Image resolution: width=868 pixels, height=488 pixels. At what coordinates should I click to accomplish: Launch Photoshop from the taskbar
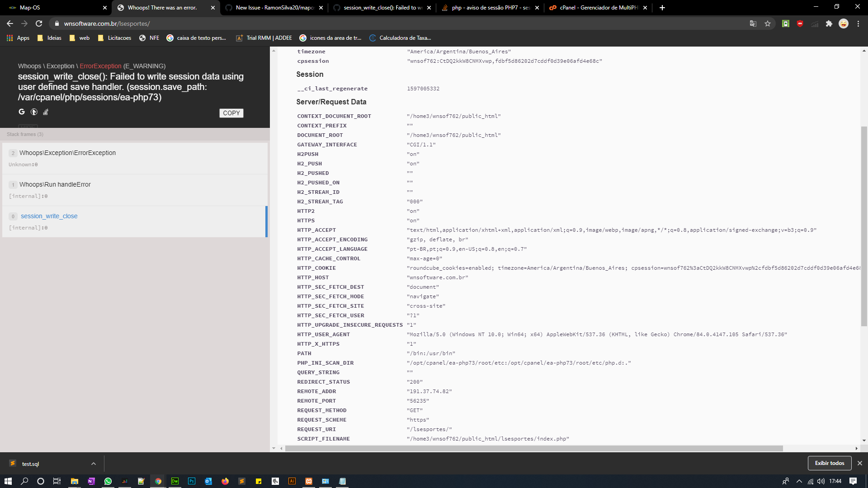(192, 481)
